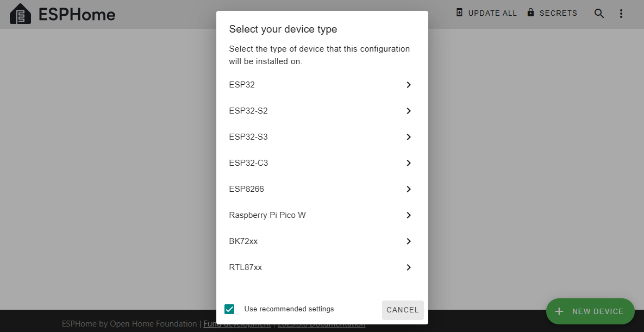
Task: Click the chevron arrow beside RTL87xx
Action: 409,267
